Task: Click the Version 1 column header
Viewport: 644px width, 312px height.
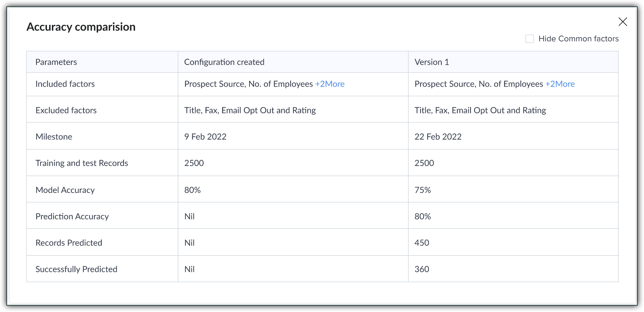Action: (x=431, y=62)
